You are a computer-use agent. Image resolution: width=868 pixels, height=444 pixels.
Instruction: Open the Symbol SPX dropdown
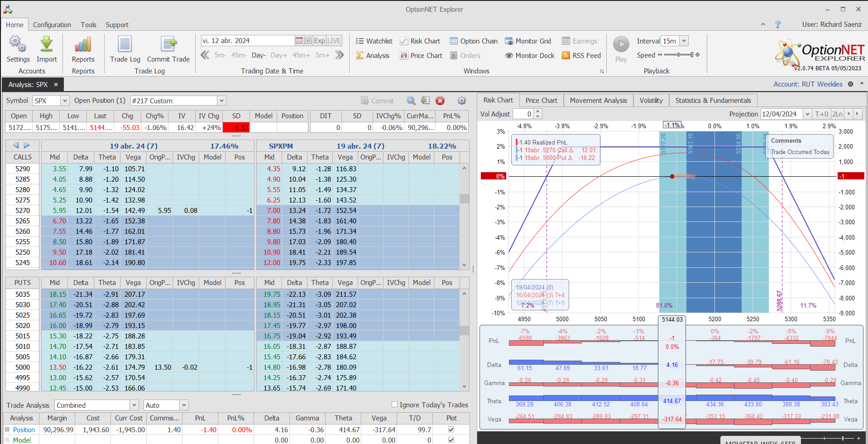65,101
